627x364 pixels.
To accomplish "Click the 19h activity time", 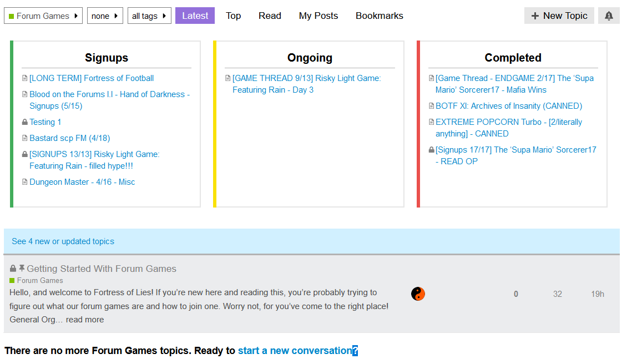I will (x=598, y=294).
